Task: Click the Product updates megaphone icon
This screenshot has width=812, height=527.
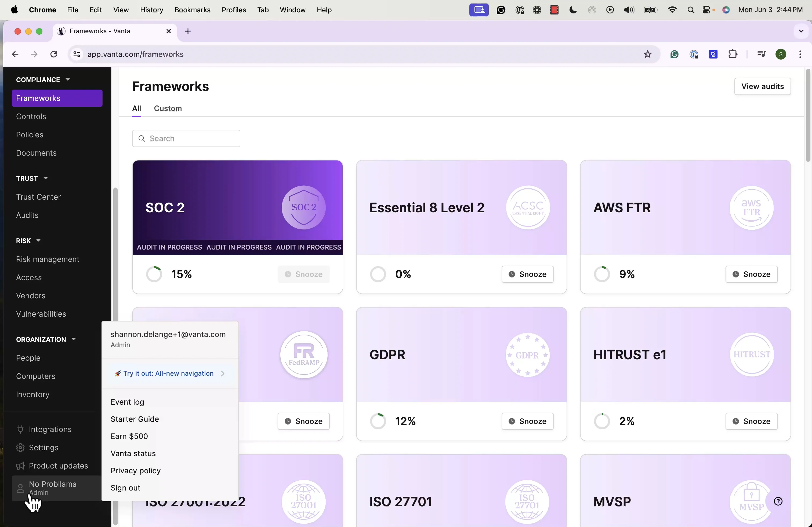Action: coord(20,466)
